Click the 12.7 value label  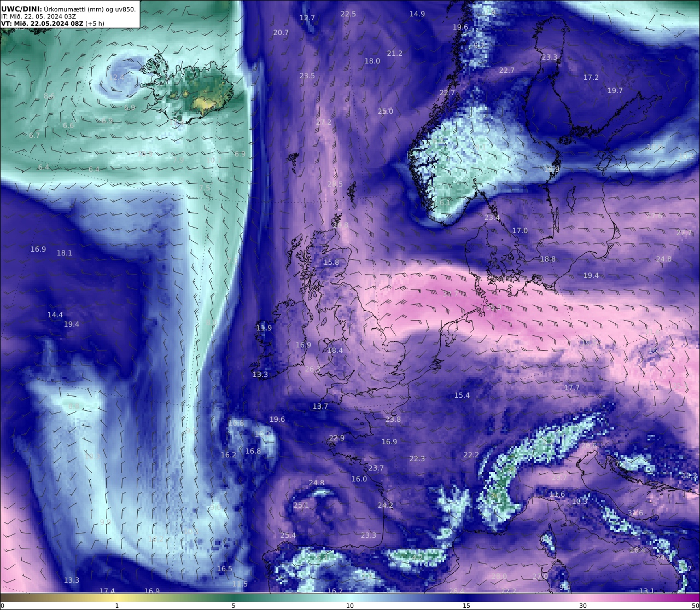click(307, 18)
